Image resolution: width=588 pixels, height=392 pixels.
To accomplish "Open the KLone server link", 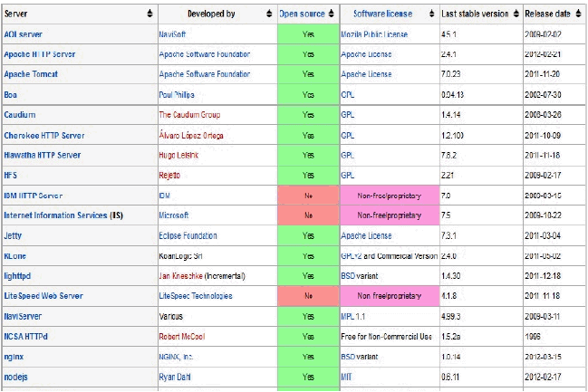I will 15,256.
